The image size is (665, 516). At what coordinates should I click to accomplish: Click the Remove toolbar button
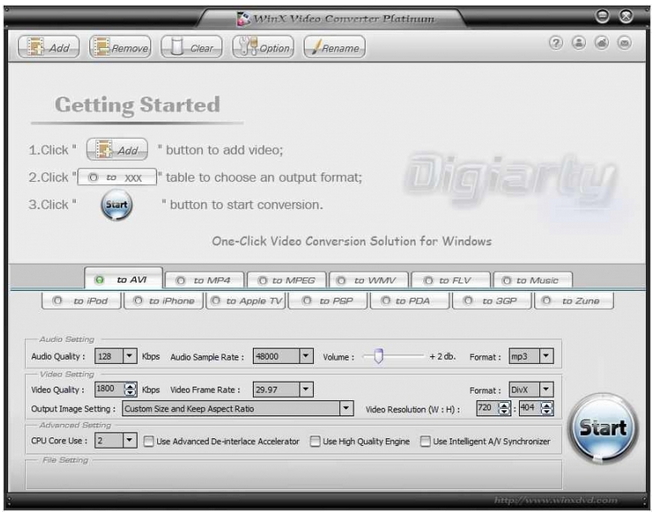120,47
